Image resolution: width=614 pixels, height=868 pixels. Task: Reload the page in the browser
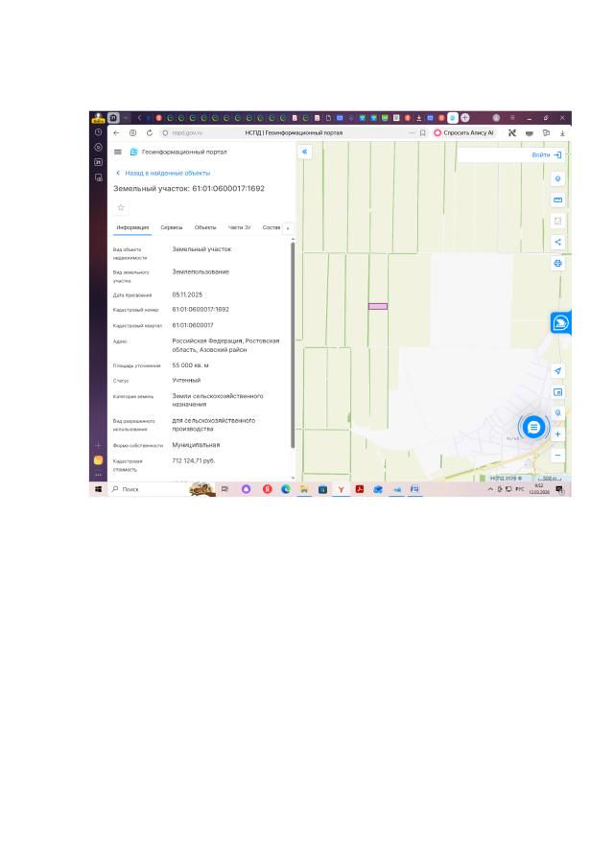[150, 133]
